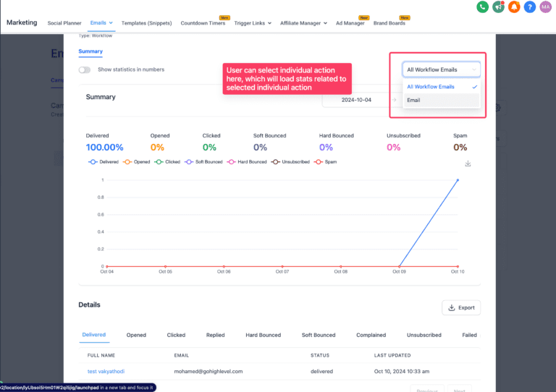Click the Unsubscribed 0% statistic
The width and height of the screenshot is (556, 392).
[x=393, y=148]
